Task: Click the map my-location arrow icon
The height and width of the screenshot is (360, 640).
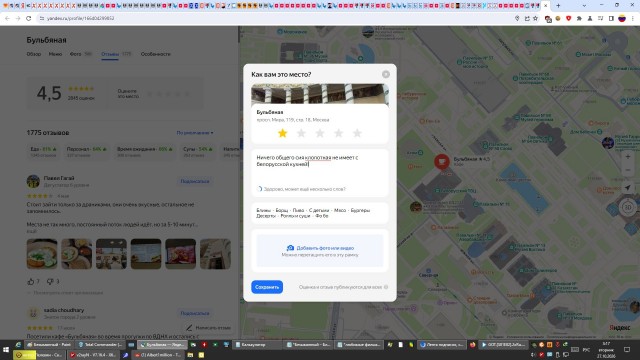Action: click(628, 188)
